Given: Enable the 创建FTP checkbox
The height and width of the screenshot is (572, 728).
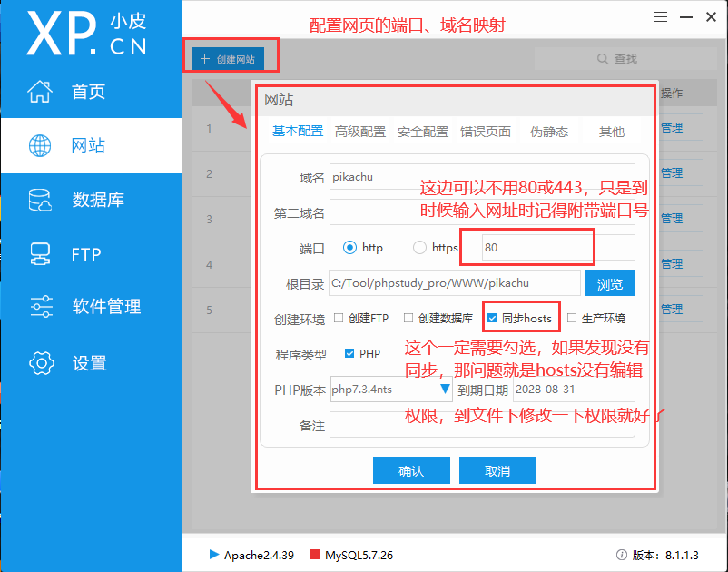Looking at the screenshot, I should [339, 319].
